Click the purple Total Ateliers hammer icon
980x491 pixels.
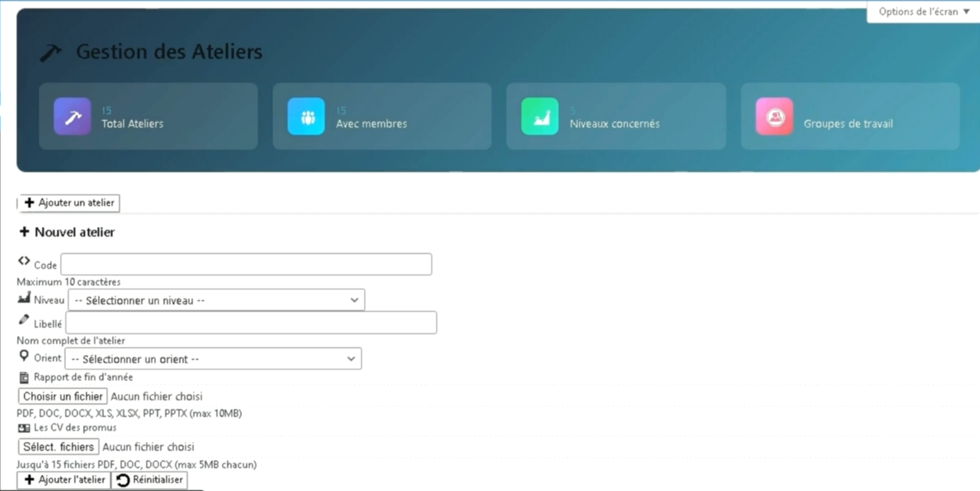(x=73, y=117)
